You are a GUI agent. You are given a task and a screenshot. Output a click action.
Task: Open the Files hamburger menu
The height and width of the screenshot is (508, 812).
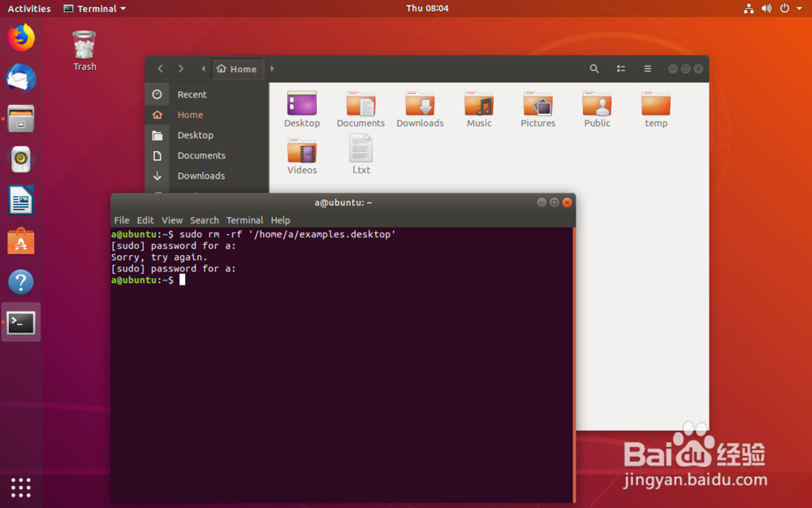(x=647, y=68)
